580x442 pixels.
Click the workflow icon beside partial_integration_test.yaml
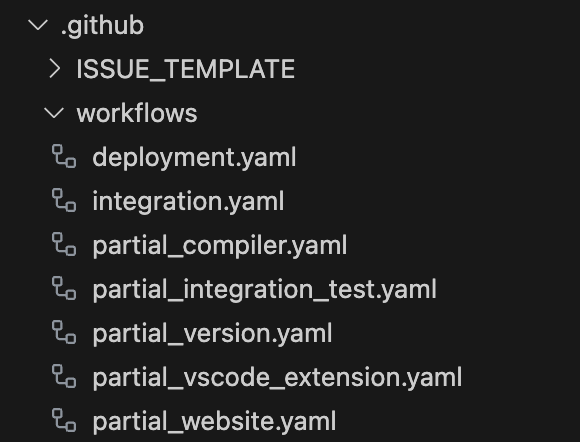64,289
